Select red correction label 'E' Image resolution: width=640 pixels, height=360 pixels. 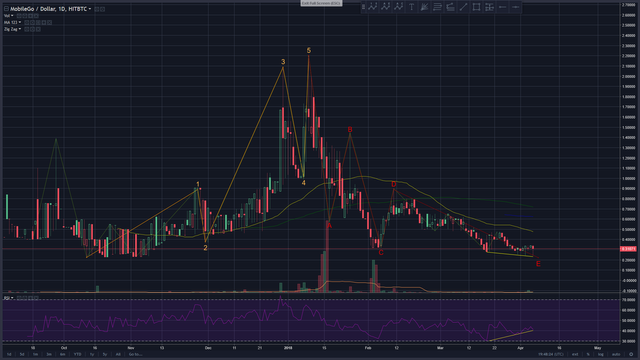(538, 264)
